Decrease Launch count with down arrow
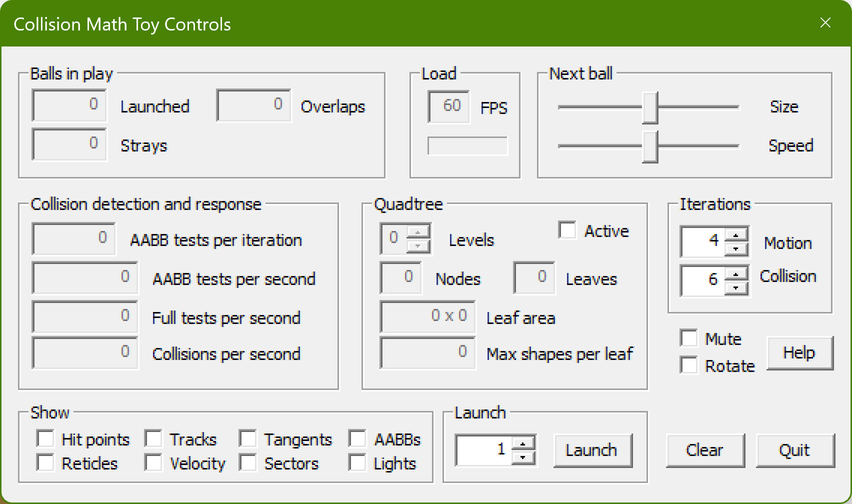The image size is (852, 504). (523, 457)
